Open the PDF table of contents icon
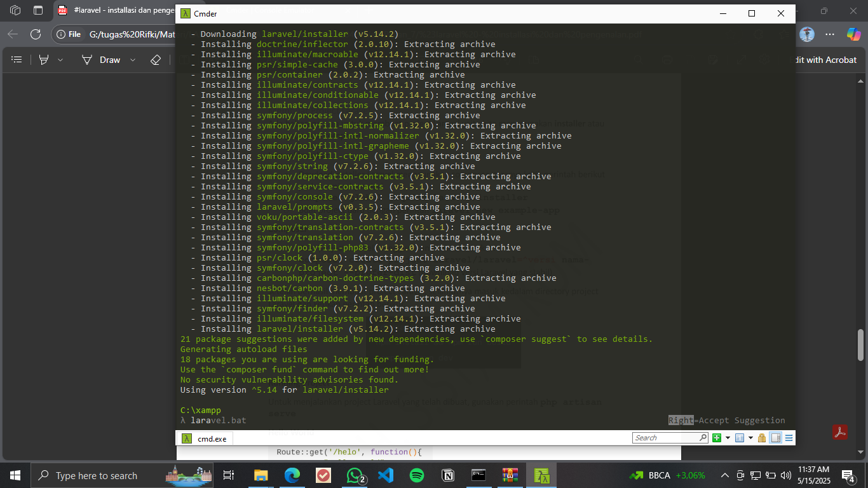This screenshot has height=488, width=868. pyautogui.click(x=17, y=60)
